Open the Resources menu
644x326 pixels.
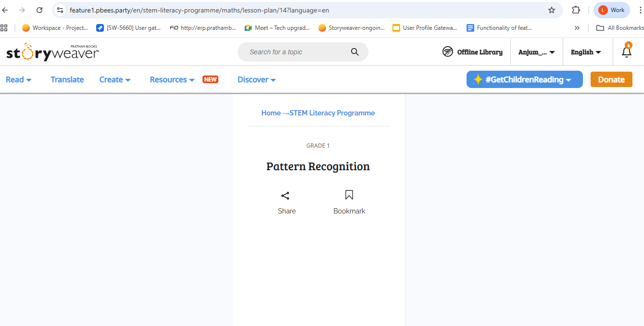[x=172, y=80]
